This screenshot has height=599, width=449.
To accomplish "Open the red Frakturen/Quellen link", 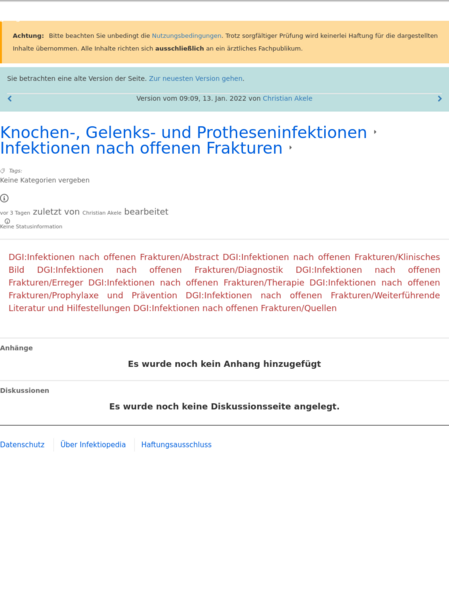I will tap(235, 308).
